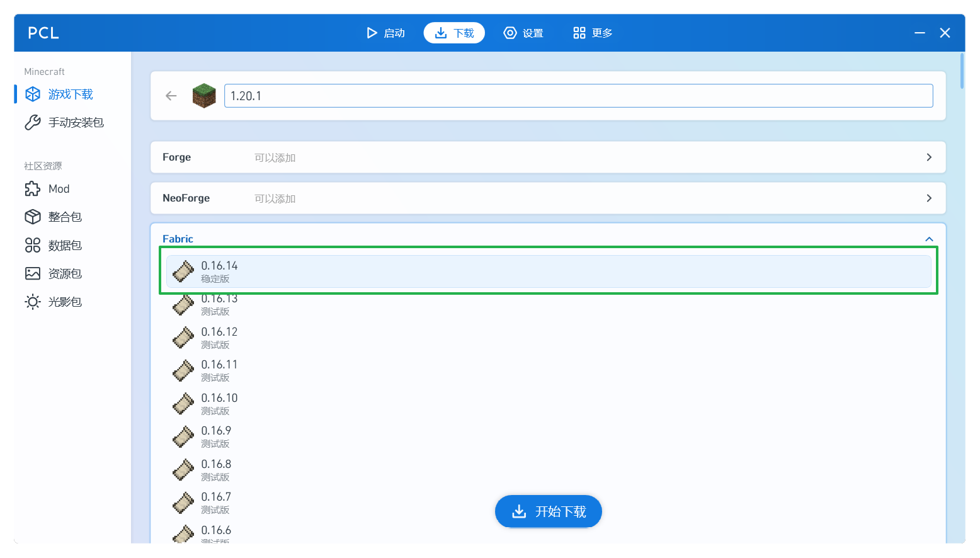Open the 更多 more tab
Image resolution: width=980 pixels, height=558 pixels.
click(593, 33)
